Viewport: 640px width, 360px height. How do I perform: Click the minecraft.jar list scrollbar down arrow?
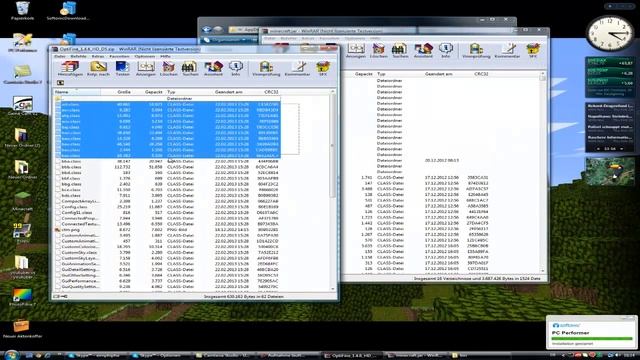(x=543, y=271)
